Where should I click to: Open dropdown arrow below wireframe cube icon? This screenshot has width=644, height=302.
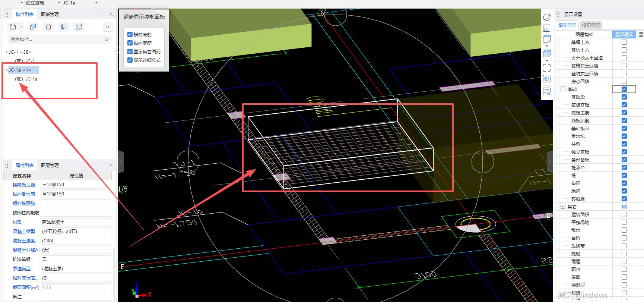547,46
